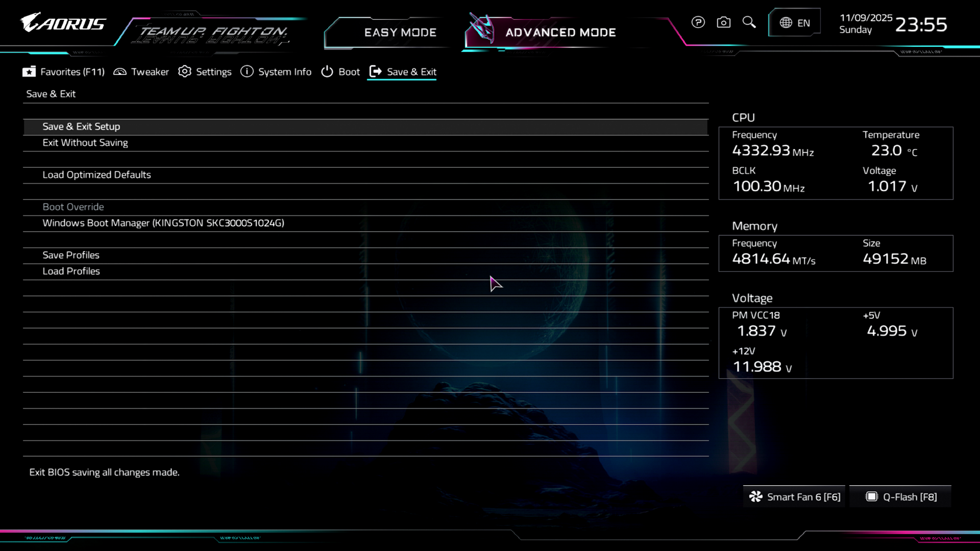Viewport: 980px width, 551px height.
Task: Select the Advanced Mode tab
Action: pyautogui.click(x=560, y=33)
